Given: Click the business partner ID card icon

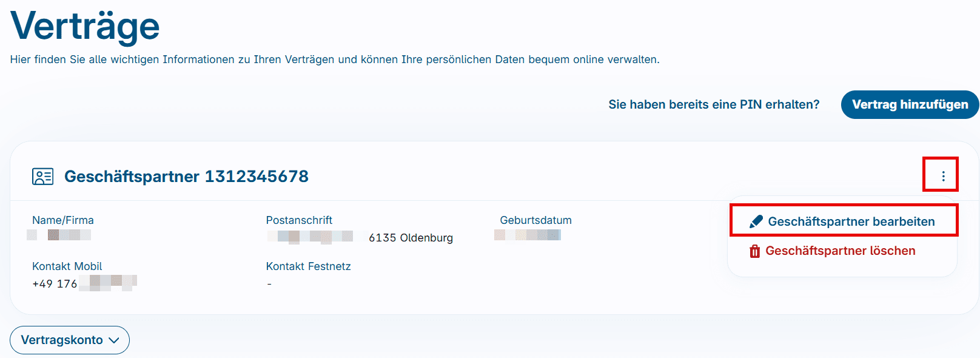Looking at the screenshot, I should click(42, 177).
